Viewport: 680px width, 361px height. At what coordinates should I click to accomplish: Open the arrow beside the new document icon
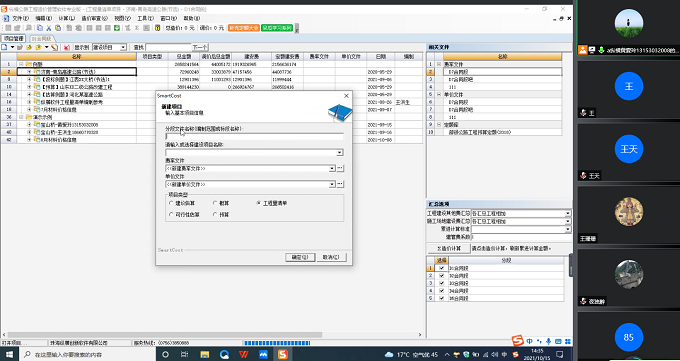tap(12, 47)
